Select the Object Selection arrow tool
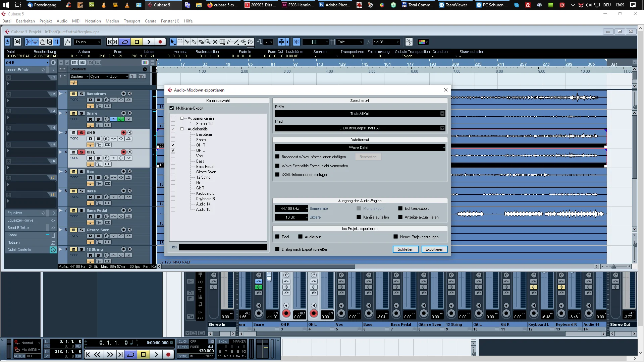This screenshot has width=644, height=362. coord(173,42)
